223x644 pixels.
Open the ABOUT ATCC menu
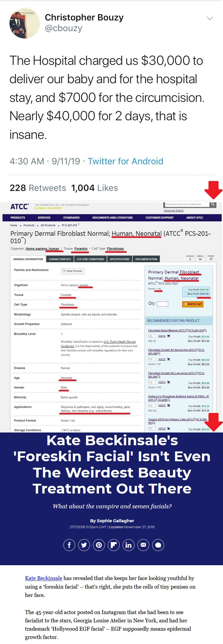(195, 218)
